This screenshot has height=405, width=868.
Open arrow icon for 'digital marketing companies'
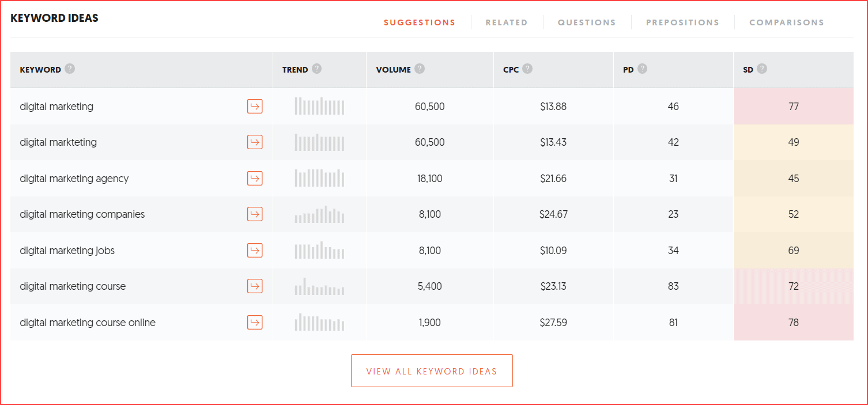point(255,214)
